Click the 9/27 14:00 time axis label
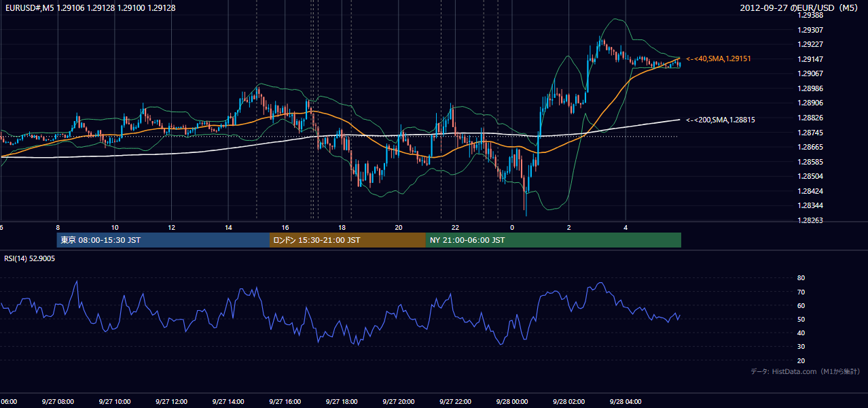 click(228, 402)
